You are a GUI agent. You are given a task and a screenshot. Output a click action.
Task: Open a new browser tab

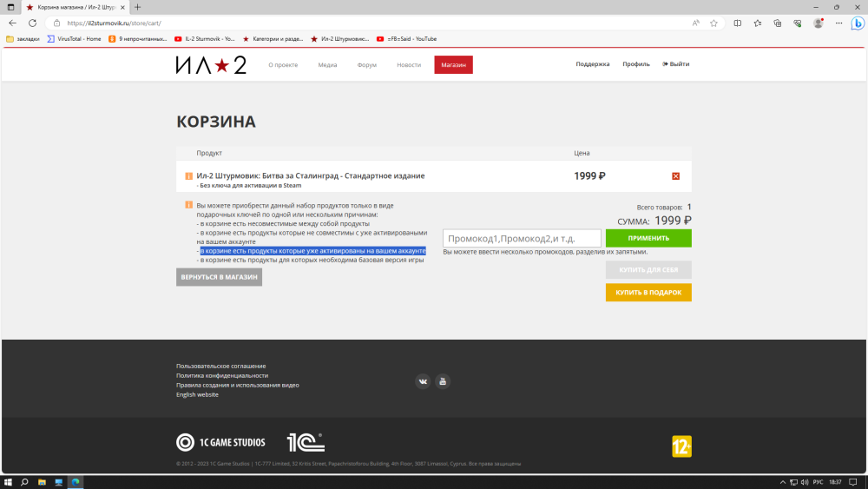[x=137, y=7]
